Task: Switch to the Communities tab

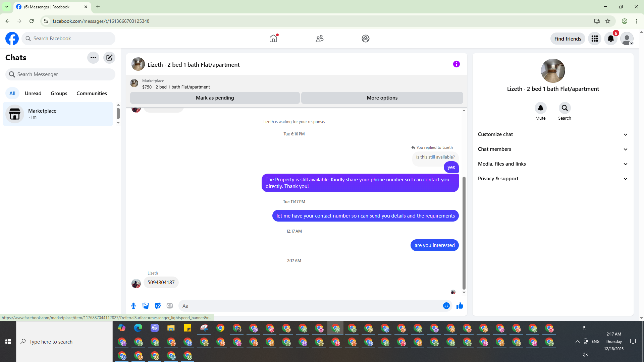Action: (92, 94)
